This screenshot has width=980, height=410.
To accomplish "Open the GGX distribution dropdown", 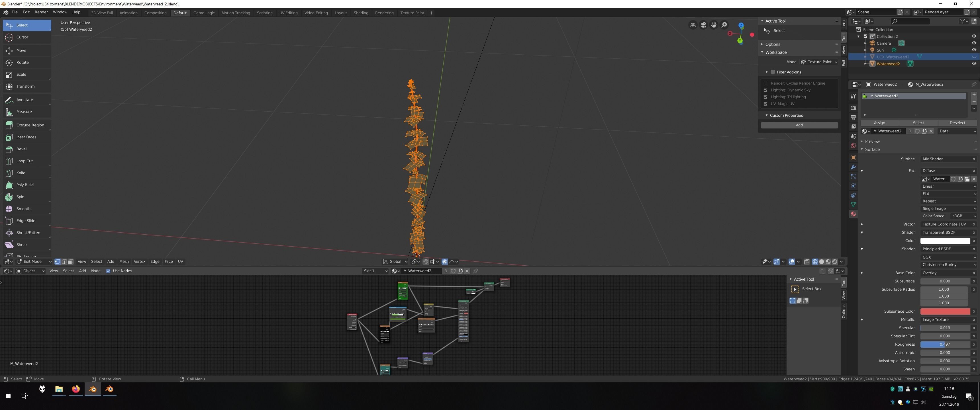I will pyautogui.click(x=948, y=257).
